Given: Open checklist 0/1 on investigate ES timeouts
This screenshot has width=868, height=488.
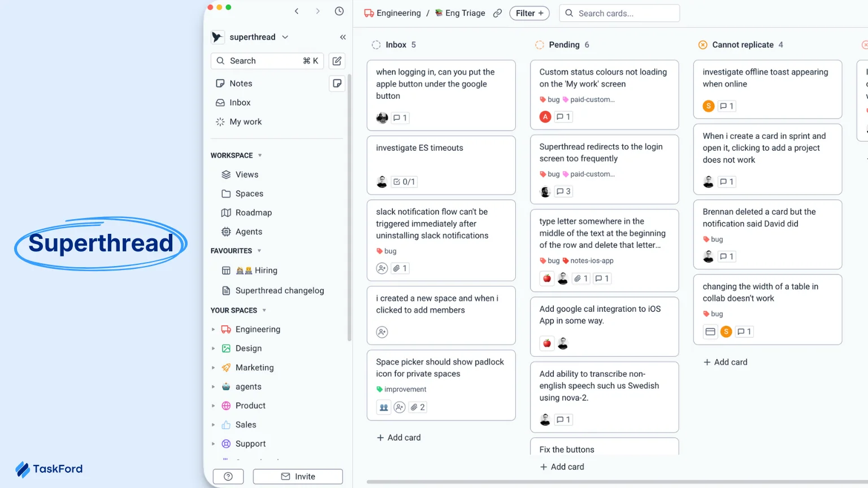Looking at the screenshot, I should (x=404, y=182).
